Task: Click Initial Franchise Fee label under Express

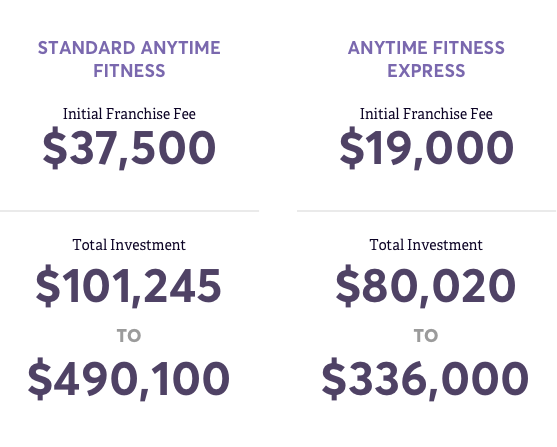Action: tap(426, 114)
